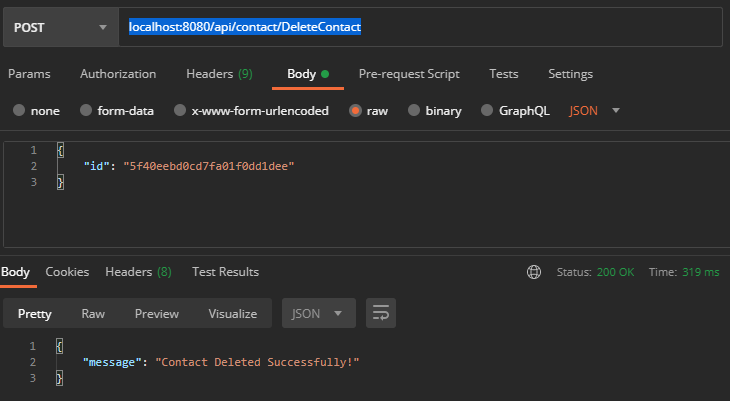Screen dimensions: 730x401
Task: Select the response Body tab
Action: (x=15, y=272)
